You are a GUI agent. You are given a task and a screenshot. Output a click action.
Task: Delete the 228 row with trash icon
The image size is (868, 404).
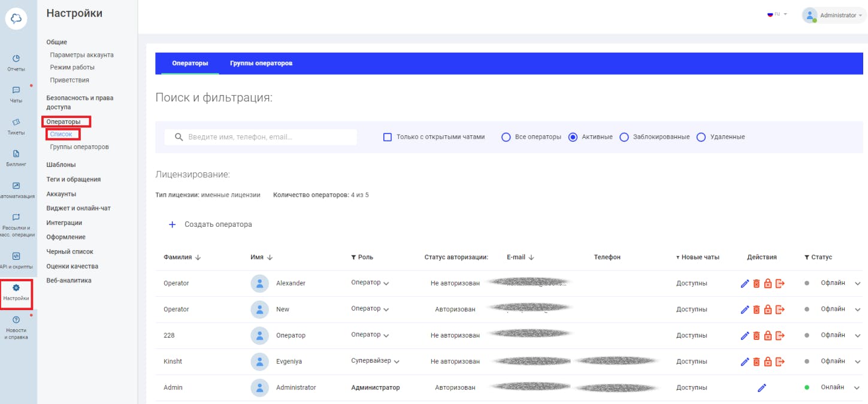756,335
